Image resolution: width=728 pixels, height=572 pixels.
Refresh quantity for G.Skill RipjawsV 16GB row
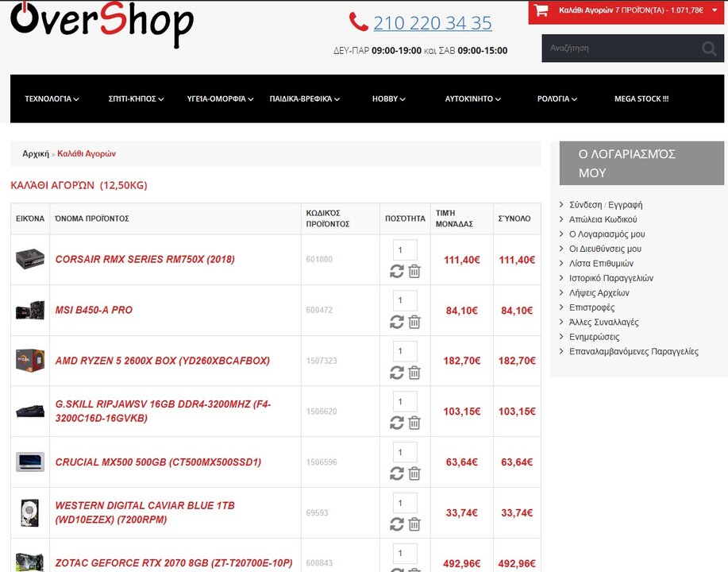396,423
